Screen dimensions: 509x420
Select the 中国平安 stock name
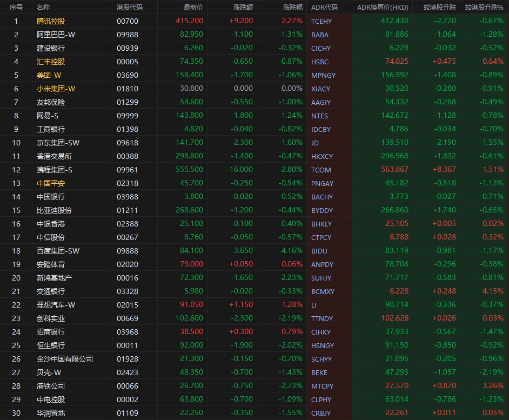51,183
